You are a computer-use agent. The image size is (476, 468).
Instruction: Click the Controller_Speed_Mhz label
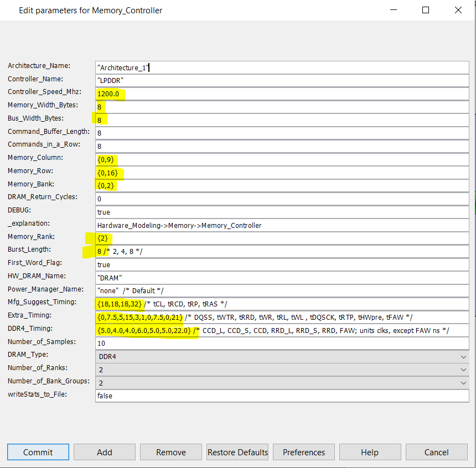coord(45,92)
